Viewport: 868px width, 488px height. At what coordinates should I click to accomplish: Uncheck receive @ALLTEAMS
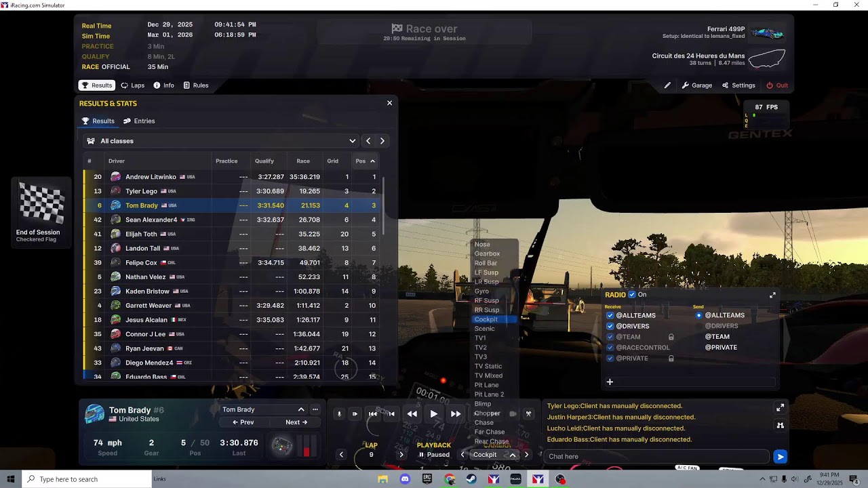[610, 315]
